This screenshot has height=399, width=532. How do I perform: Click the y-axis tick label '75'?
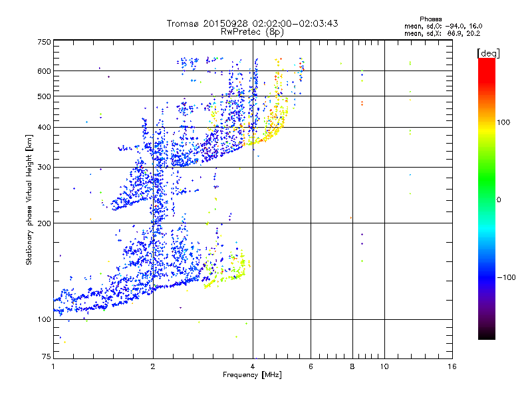pyautogui.click(x=47, y=356)
